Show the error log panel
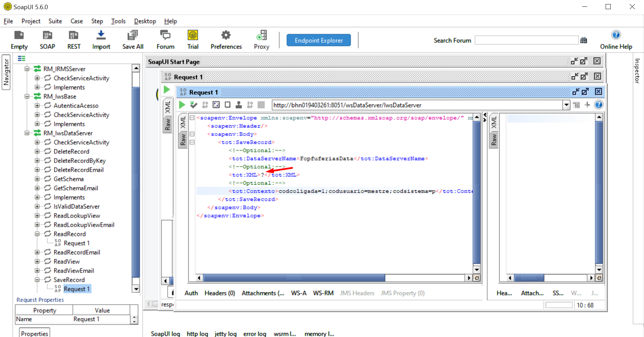This screenshot has width=644, height=337. pyautogui.click(x=255, y=334)
